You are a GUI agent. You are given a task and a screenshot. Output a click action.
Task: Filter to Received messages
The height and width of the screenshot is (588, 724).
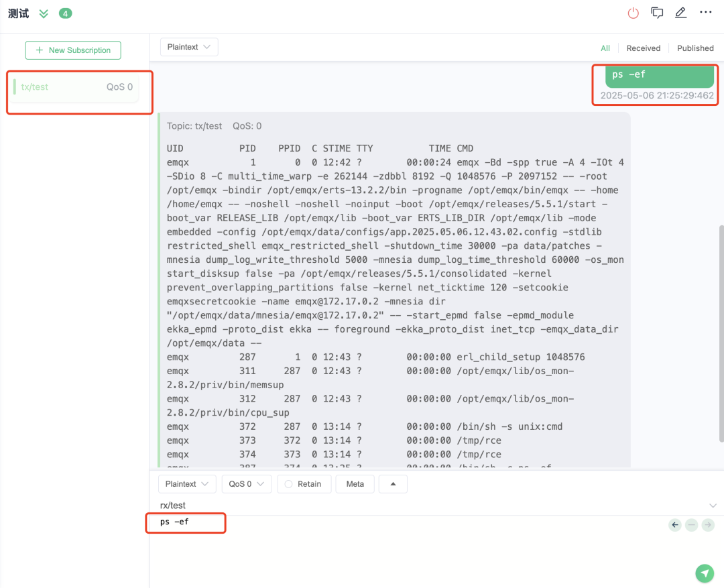click(x=643, y=48)
